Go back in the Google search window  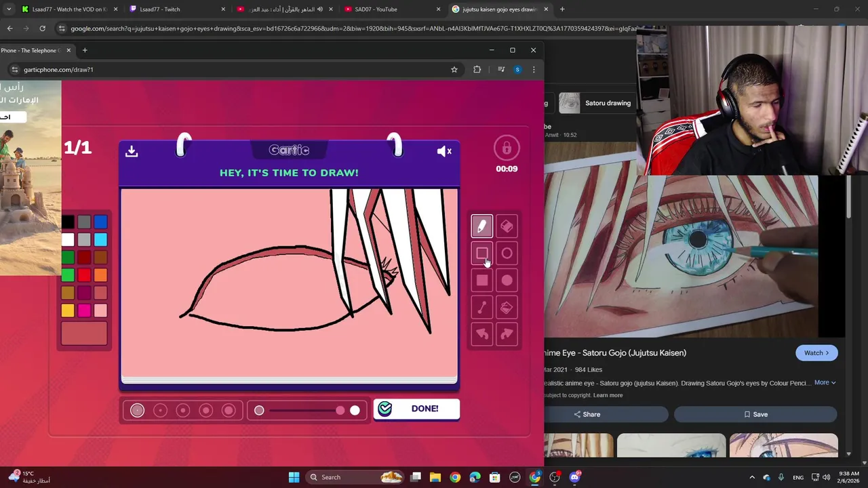(9, 28)
